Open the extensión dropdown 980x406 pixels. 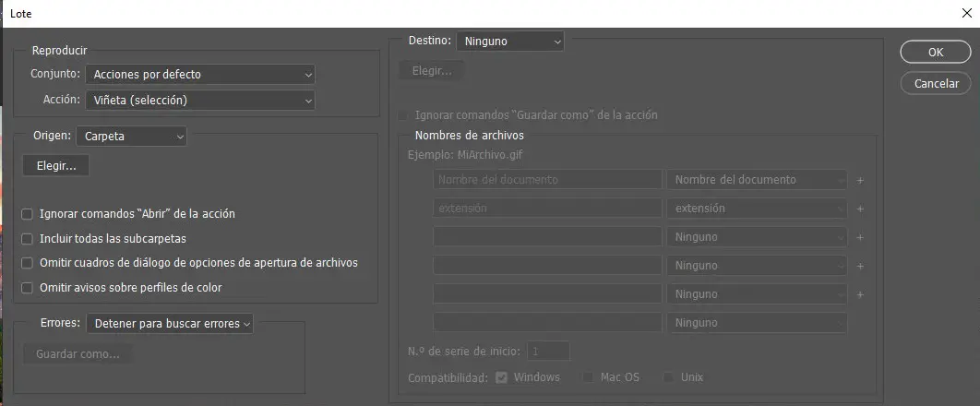pos(757,209)
